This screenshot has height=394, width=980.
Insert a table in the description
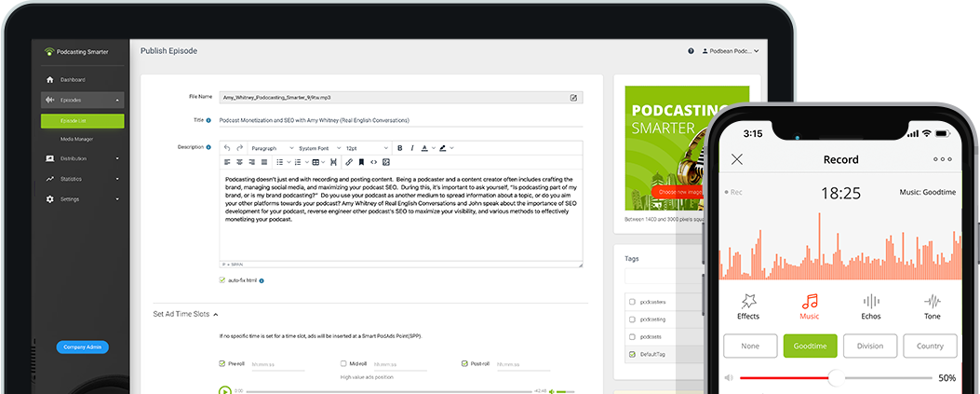click(315, 162)
